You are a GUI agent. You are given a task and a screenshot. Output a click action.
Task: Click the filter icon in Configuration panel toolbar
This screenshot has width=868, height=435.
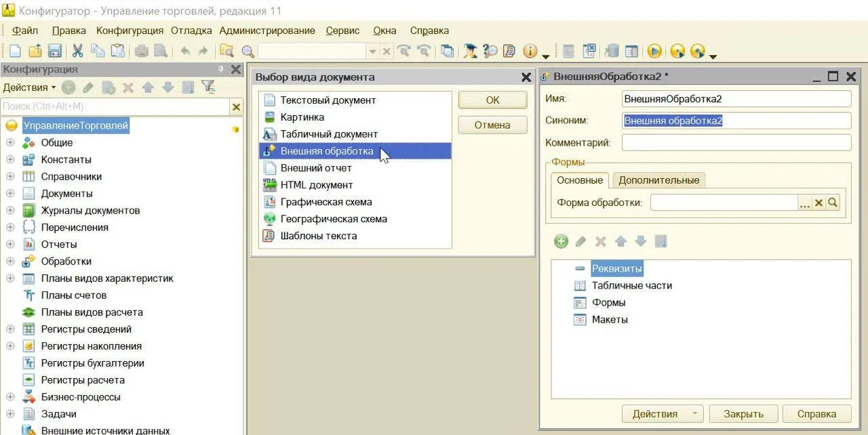pyautogui.click(x=208, y=87)
